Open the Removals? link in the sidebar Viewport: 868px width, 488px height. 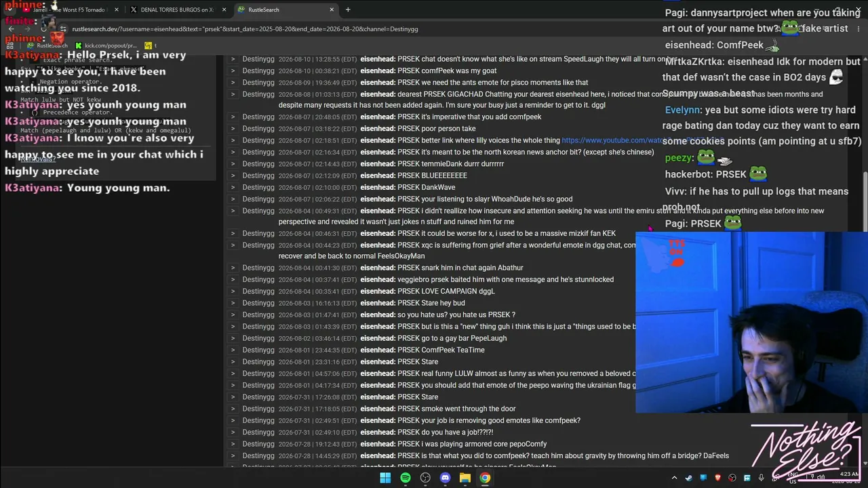(x=38, y=159)
